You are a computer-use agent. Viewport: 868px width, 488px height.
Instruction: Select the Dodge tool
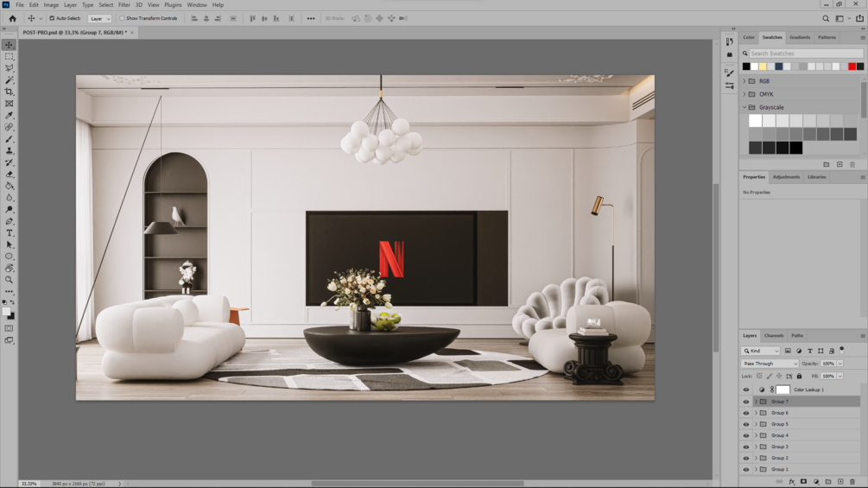tap(9, 210)
